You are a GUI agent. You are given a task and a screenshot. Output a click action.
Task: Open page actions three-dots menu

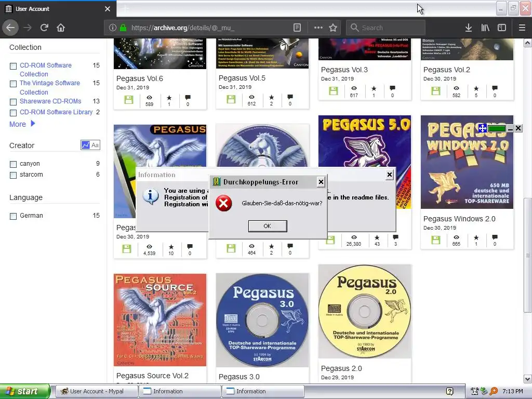click(x=318, y=28)
